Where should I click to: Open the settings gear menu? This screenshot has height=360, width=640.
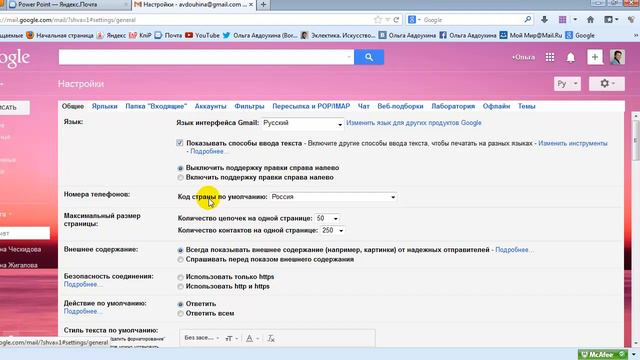click(x=607, y=84)
